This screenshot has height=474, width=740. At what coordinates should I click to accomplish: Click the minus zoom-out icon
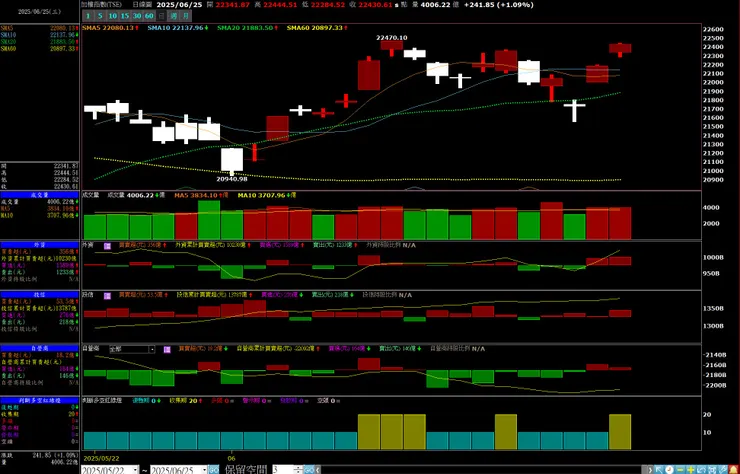(680, 470)
